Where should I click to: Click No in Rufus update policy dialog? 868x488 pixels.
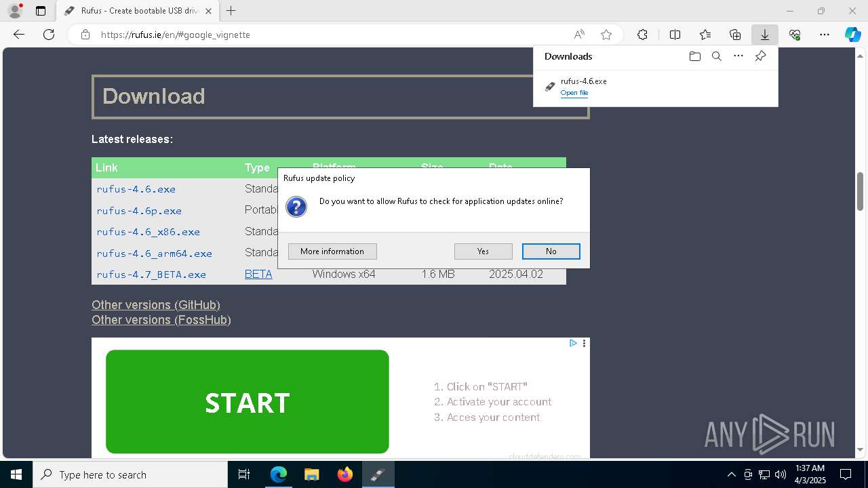551,251
